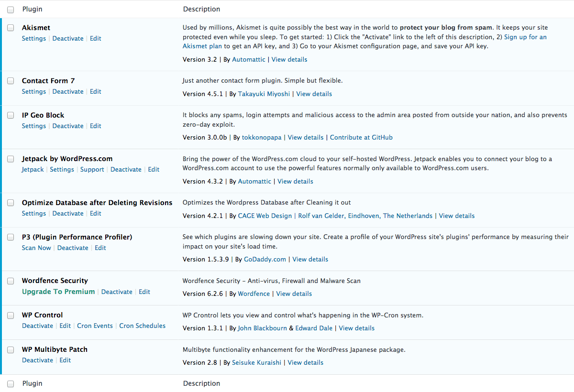Open CAGE Web Design author link

[265, 216]
